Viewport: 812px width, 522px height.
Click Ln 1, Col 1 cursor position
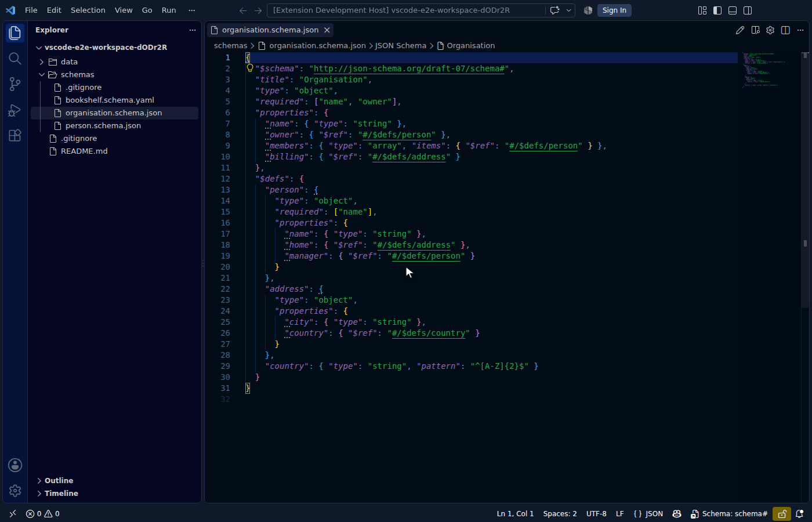(515, 513)
